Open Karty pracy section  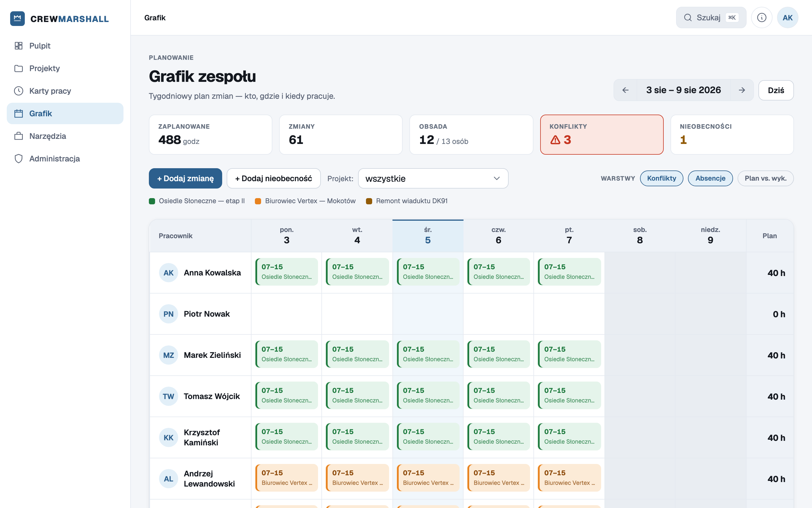pyautogui.click(x=65, y=91)
